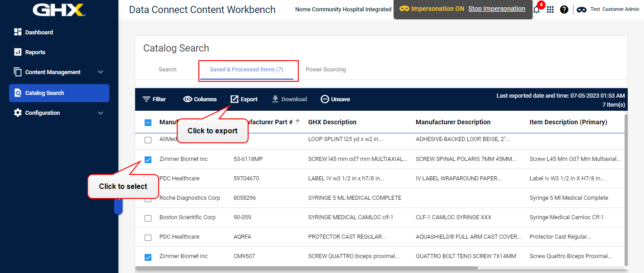
Task: Open the Filter tool in toolbar
Action: (154, 99)
